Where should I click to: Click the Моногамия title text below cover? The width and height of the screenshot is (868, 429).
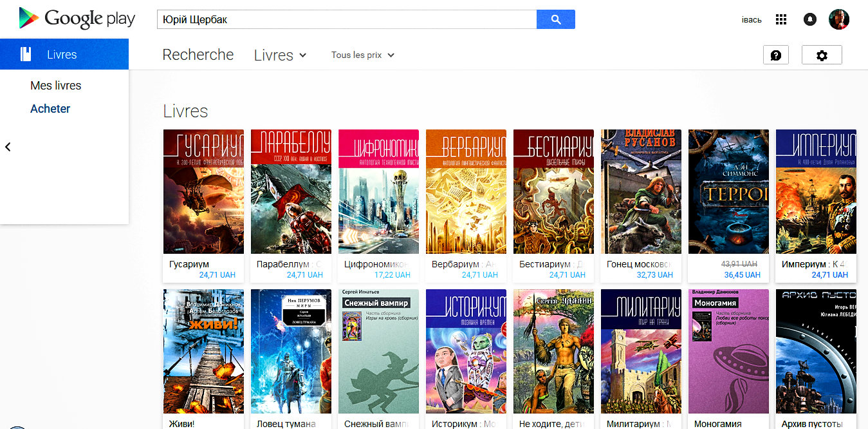click(717, 424)
